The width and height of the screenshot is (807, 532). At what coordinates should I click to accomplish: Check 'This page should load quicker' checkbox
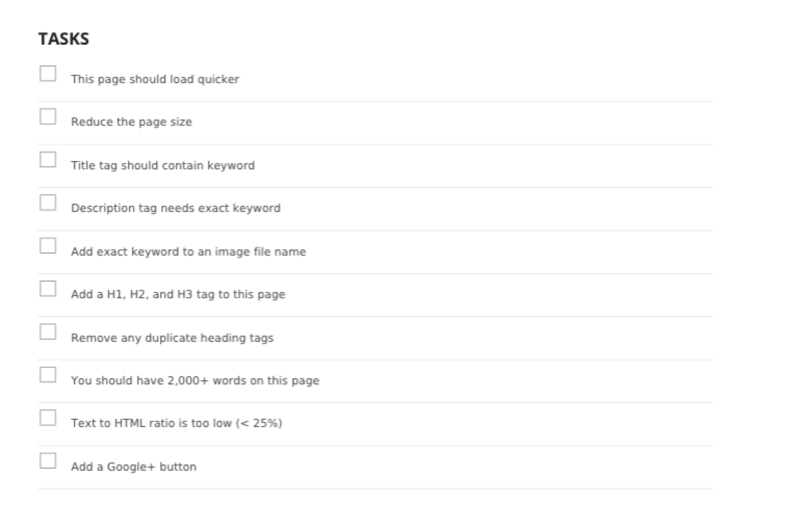click(48, 73)
